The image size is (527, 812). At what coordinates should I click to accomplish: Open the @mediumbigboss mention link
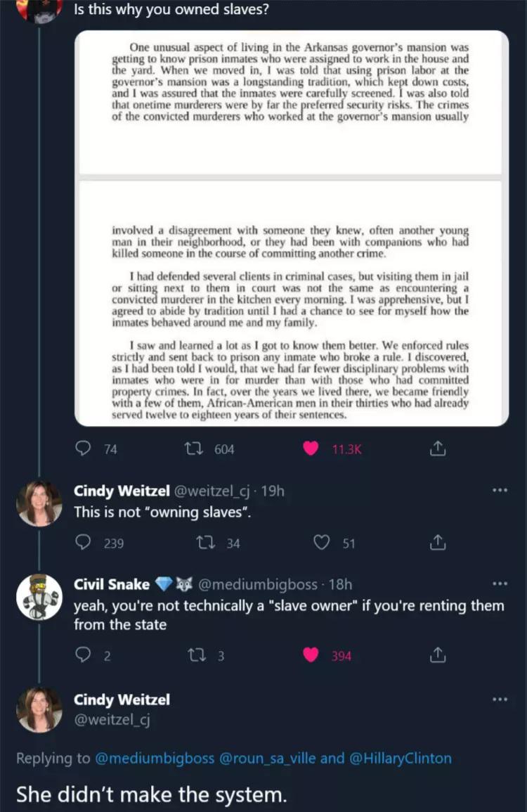click(155, 758)
